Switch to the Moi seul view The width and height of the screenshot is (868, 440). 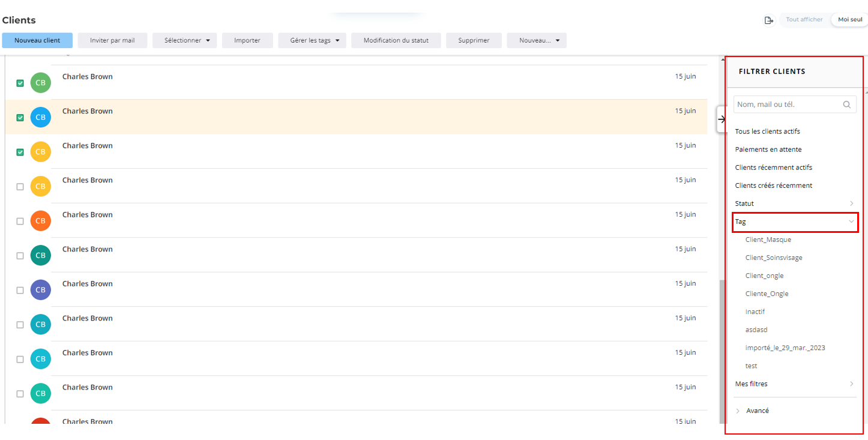(849, 19)
